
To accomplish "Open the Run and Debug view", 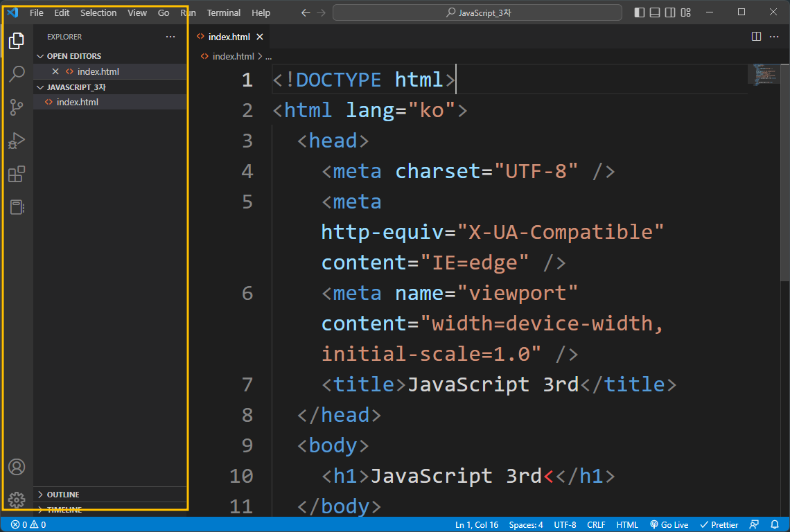I will [x=17, y=141].
